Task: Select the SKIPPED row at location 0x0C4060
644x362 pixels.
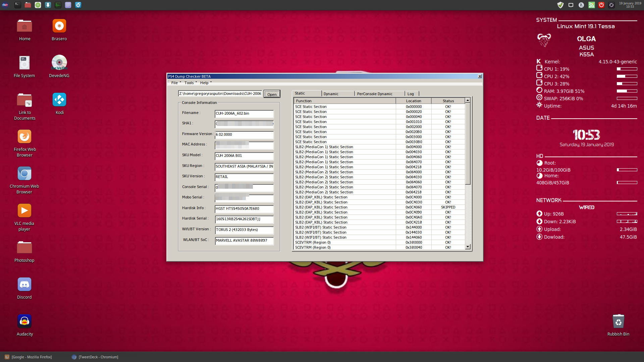Action: (379, 207)
